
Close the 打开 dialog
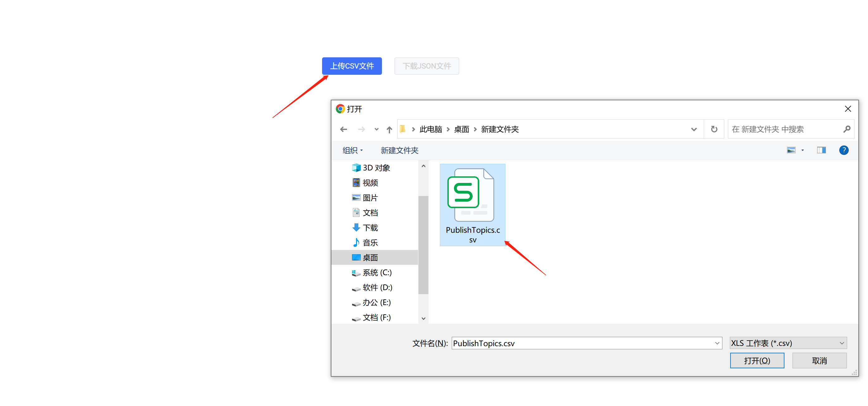click(x=848, y=109)
